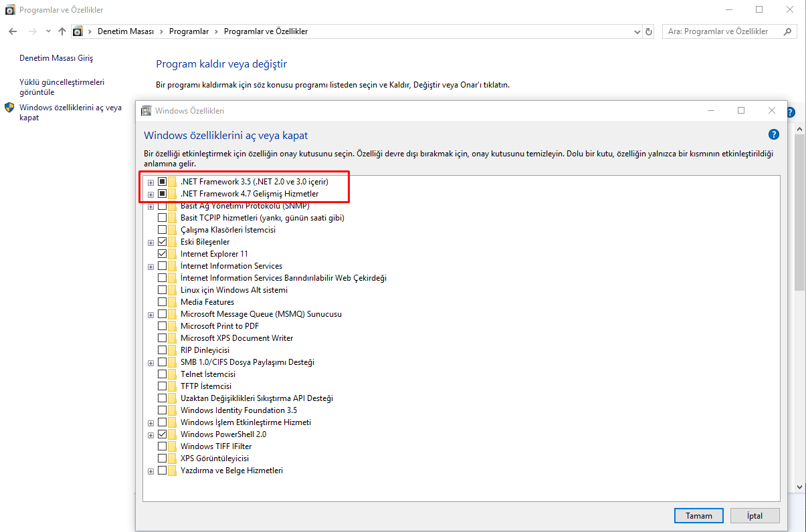Click the folder icon of Eski Bileşenler
This screenshot has height=532, width=806.
tap(173, 242)
